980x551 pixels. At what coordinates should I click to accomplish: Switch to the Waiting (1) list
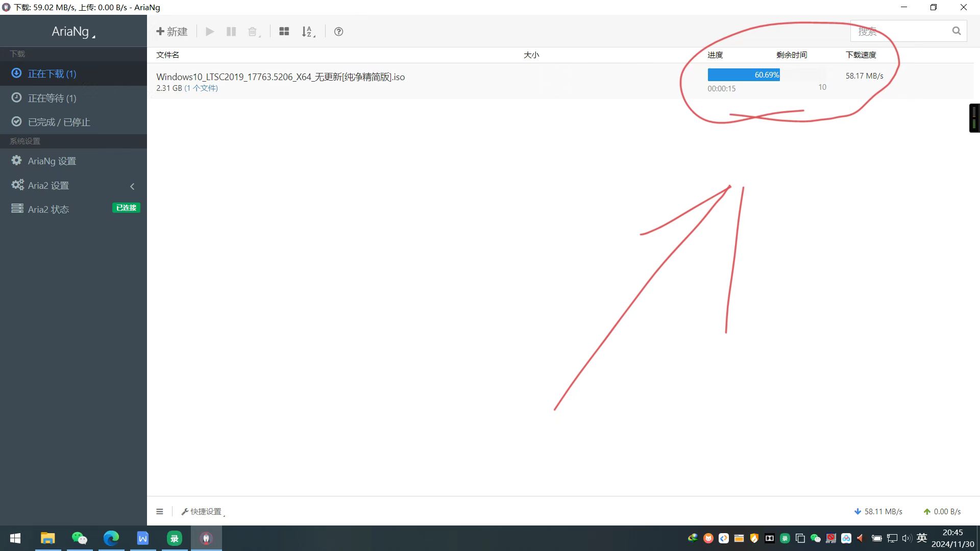point(52,98)
